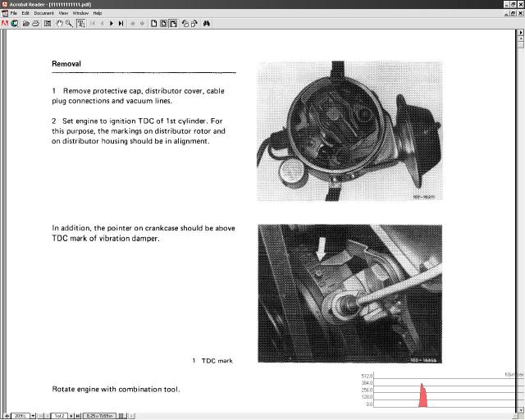This screenshot has height=420, width=525.
Task: Select the Hand tool
Action: [x=59, y=24]
